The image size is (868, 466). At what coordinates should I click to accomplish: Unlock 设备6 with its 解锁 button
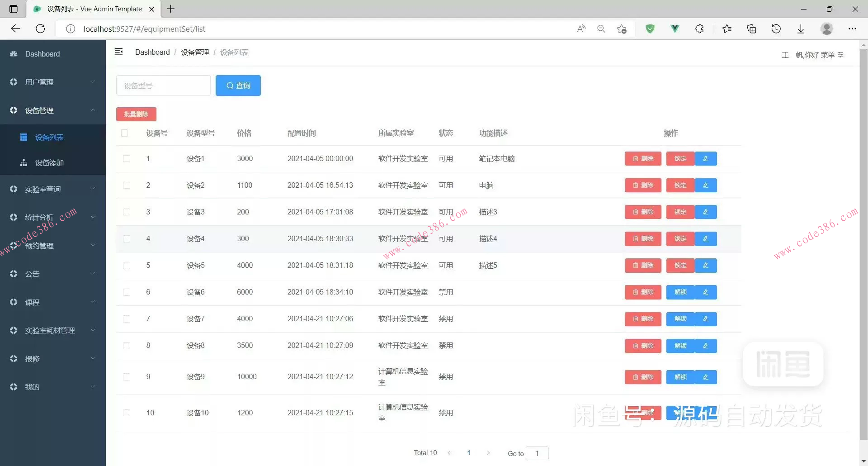680,292
